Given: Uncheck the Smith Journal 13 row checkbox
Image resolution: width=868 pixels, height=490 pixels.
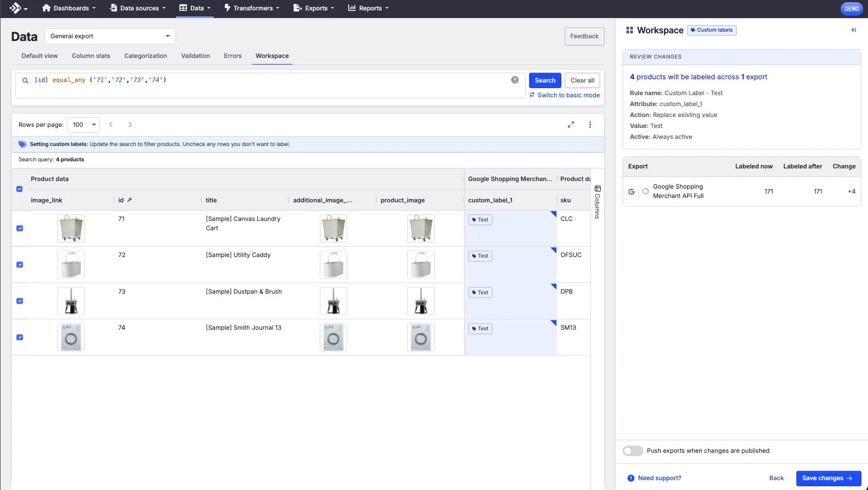Looking at the screenshot, I should point(20,337).
